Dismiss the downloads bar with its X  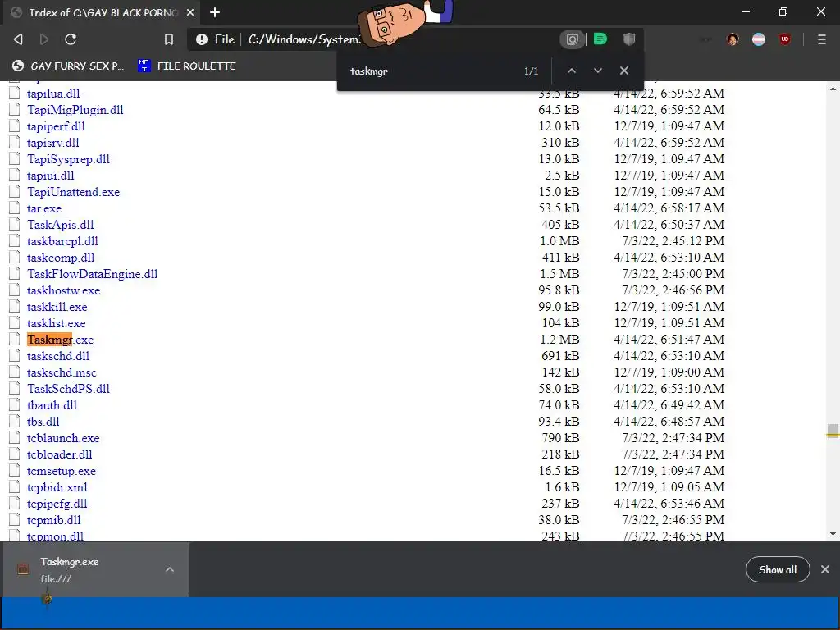825,569
